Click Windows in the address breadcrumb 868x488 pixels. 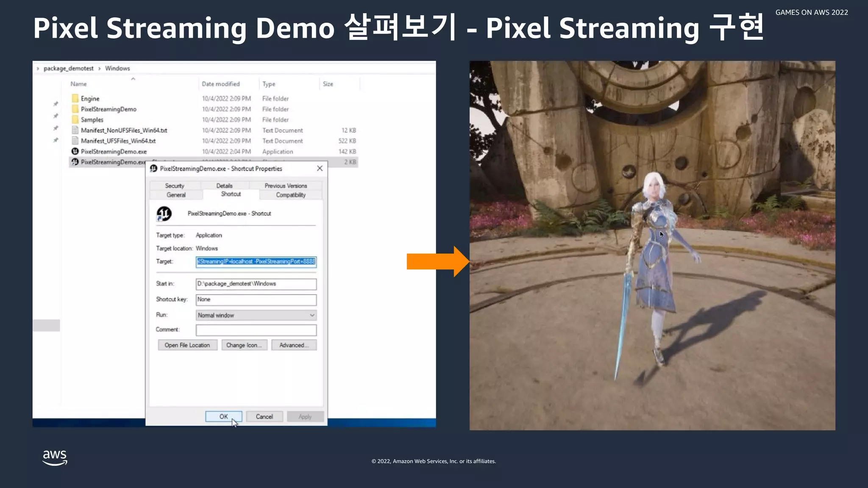(117, 68)
